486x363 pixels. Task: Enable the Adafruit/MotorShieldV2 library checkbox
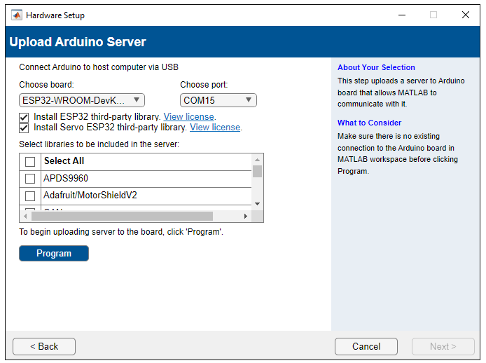(x=30, y=196)
